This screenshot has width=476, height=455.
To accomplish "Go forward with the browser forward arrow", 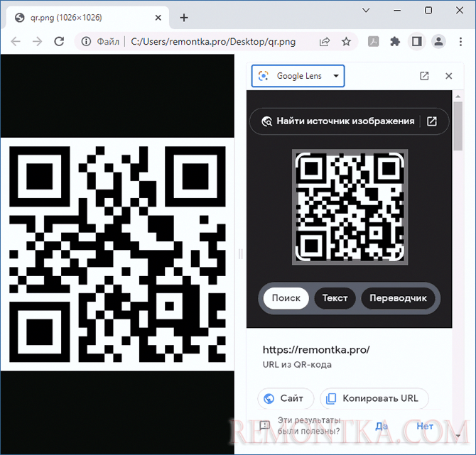I will [37, 41].
